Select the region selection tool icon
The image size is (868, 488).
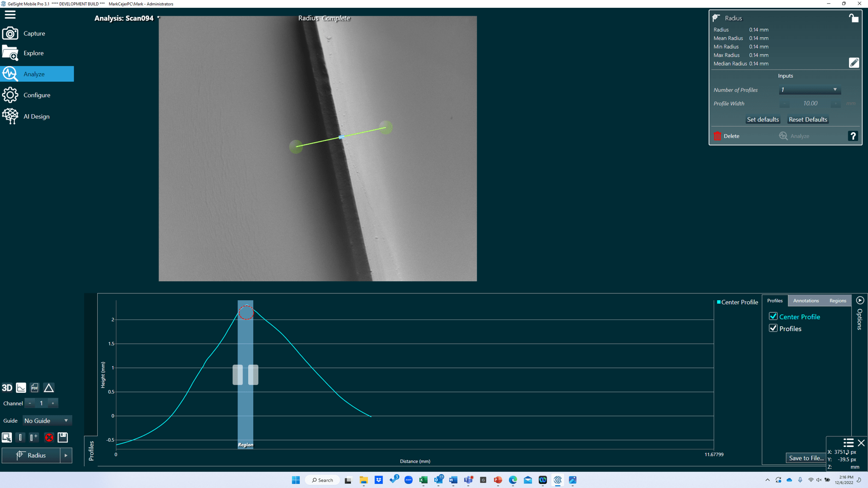(6, 437)
